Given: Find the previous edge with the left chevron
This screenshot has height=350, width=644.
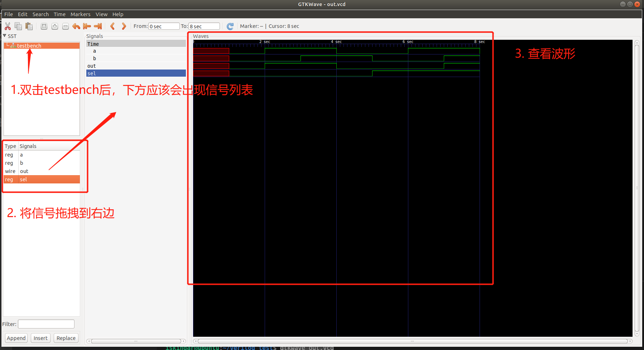Looking at the screenshot, I should coord(112,26).
